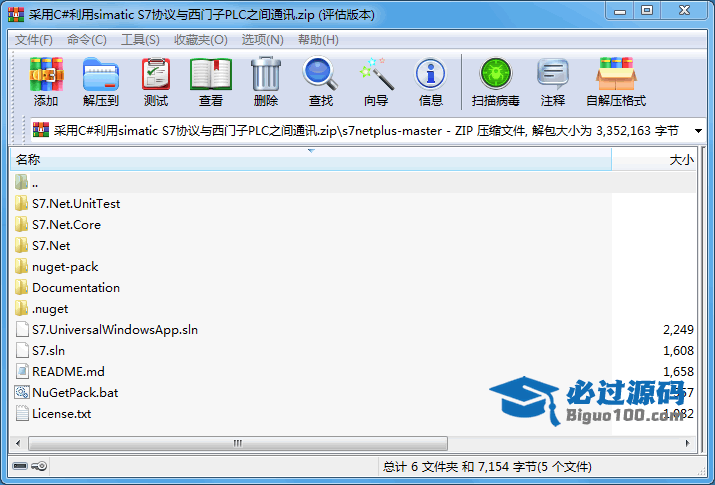Image resolution: width=715 pixels, height=485 pixels.
Task: Click the S7.sln file icon
Action: [x=21, y=351]
